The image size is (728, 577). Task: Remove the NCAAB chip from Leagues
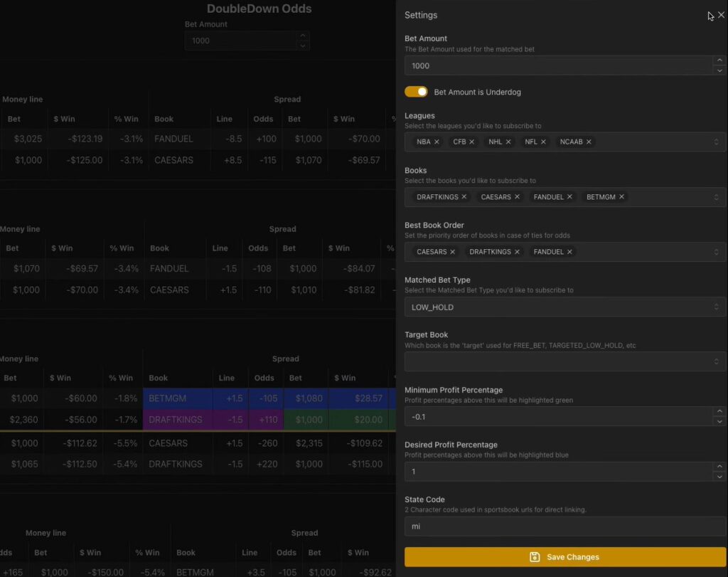[589, 142]
